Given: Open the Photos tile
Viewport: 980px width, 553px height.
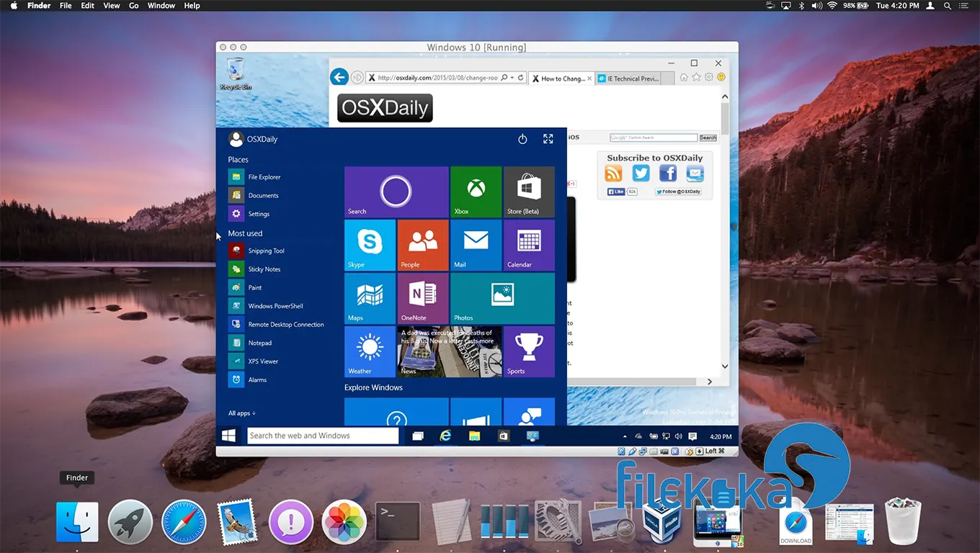Looking at the screenshot, I should 502,298.
